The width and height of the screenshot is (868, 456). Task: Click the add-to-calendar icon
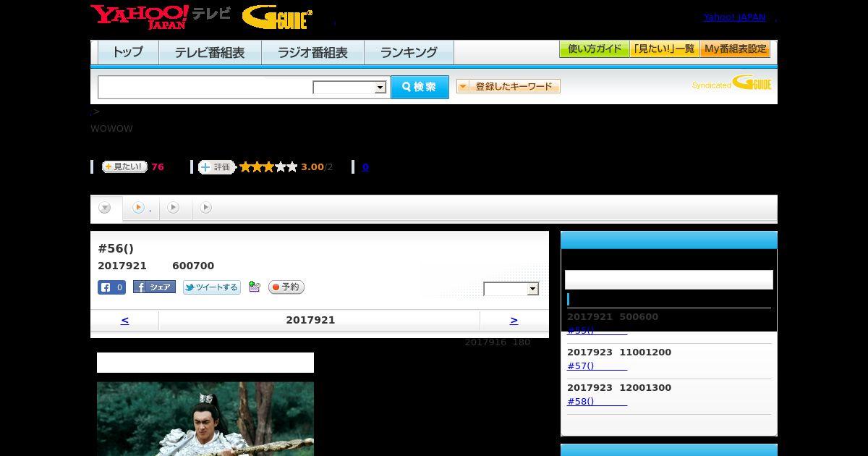coord(254,287)
